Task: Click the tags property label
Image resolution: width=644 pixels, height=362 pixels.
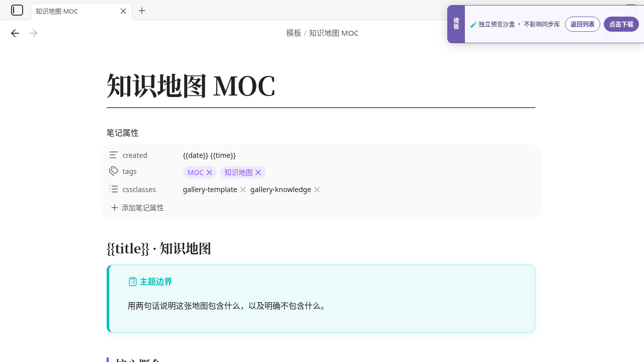Action: click(129, 171)
